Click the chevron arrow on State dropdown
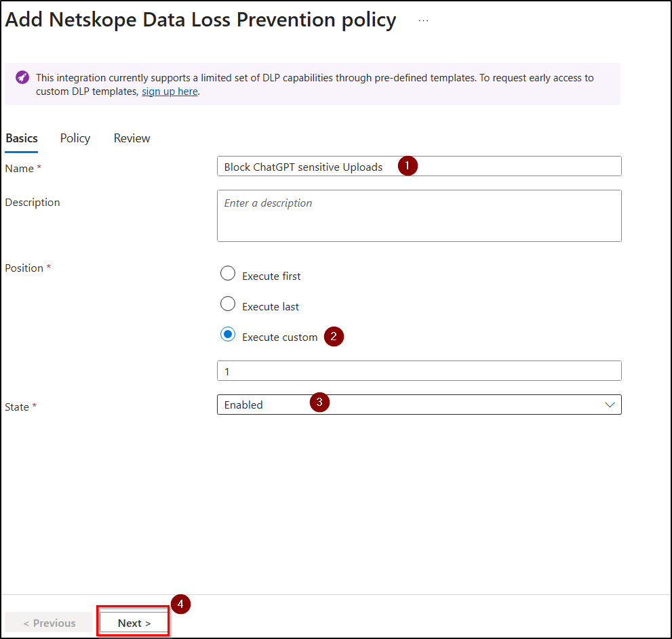Screen dimensions: 672x639 610,405
